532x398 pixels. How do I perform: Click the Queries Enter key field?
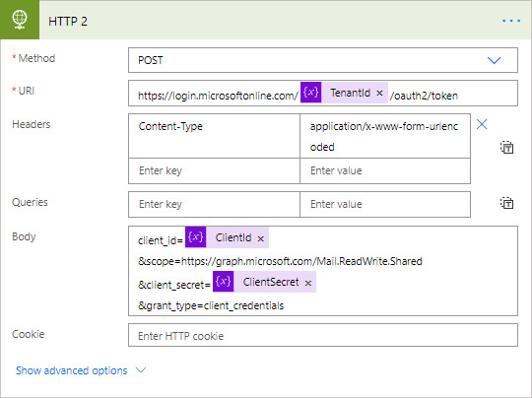pyautogui.click(x=214, y=204)
